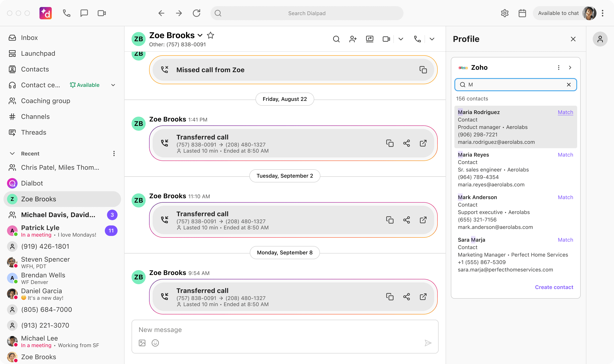
Task: Add a person to this conversation
Action: point(353,39)
